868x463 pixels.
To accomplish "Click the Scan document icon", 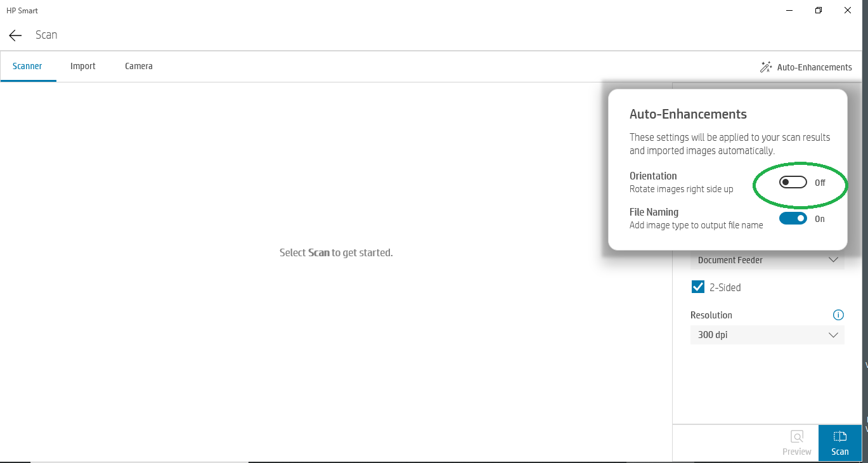I will [x=839, y=436].
